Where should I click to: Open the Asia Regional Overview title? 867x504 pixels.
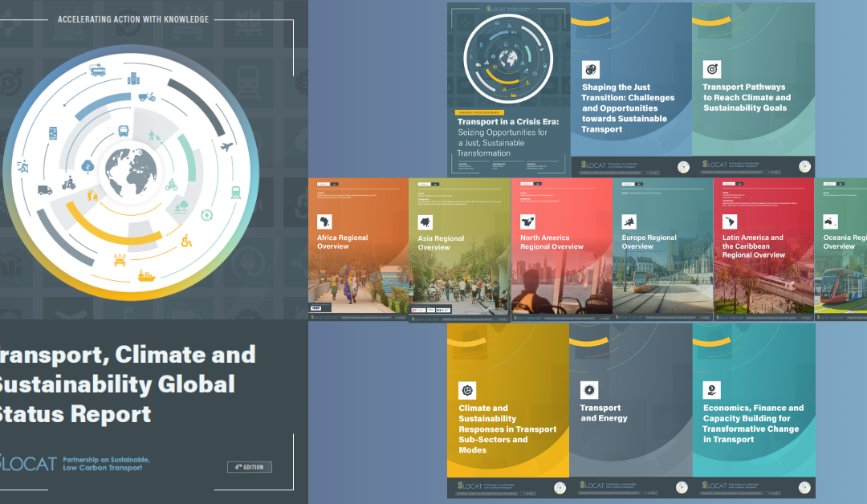[x=441, y=243]
